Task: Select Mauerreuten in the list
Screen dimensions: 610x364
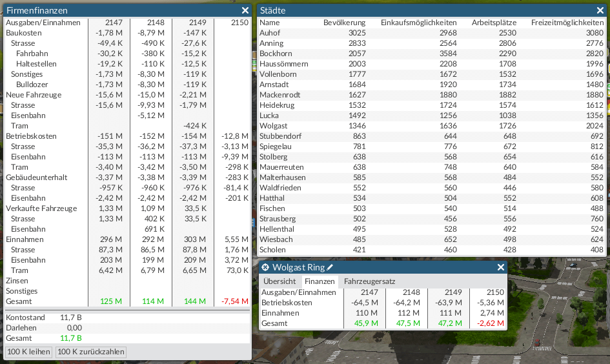Action: click(431, 167)
